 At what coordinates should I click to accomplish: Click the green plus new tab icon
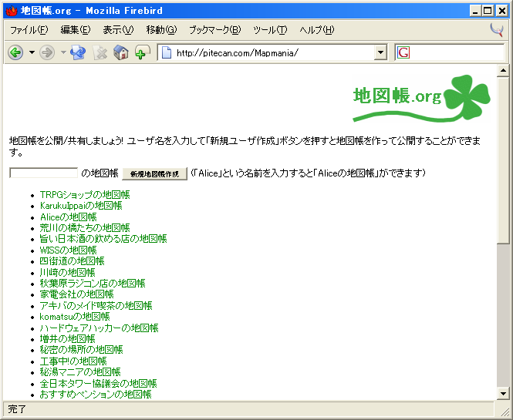tap(142, 52)
